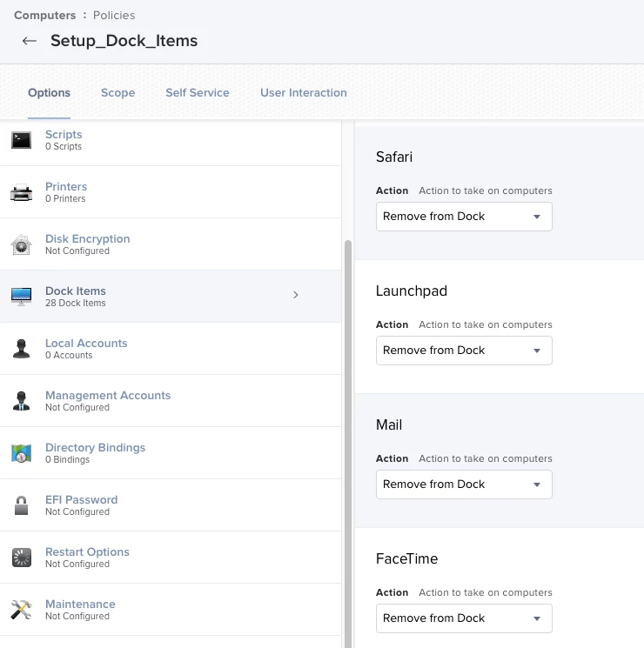The width and height of the screenshot is (644, 648).
Task: Open the Maintenance payload link
Action: (x=80, y=604)
